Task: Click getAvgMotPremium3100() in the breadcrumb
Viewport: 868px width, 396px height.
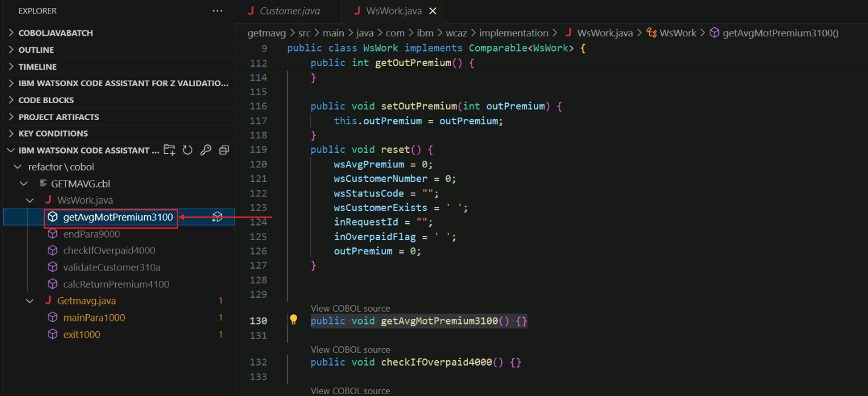Action: (x=781, y=33)
